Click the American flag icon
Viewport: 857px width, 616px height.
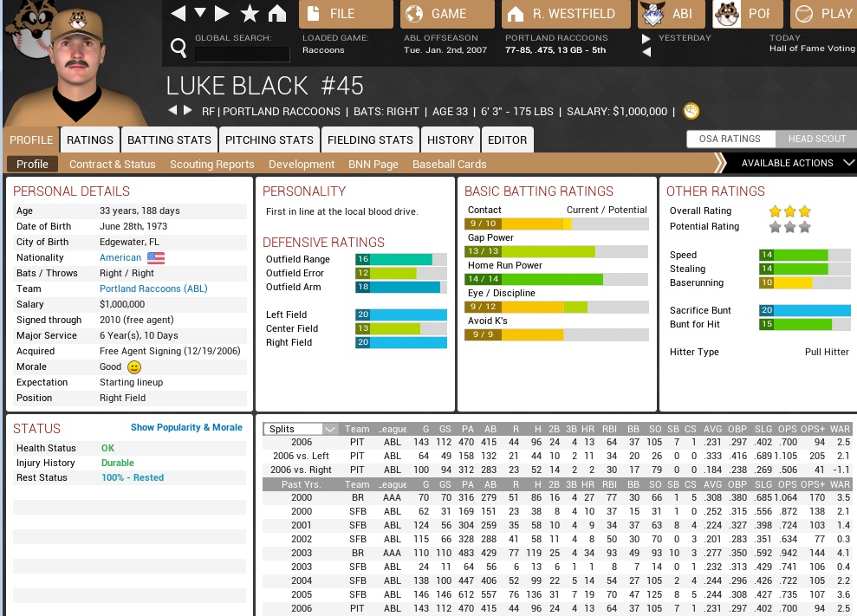(x=156, y=257)
